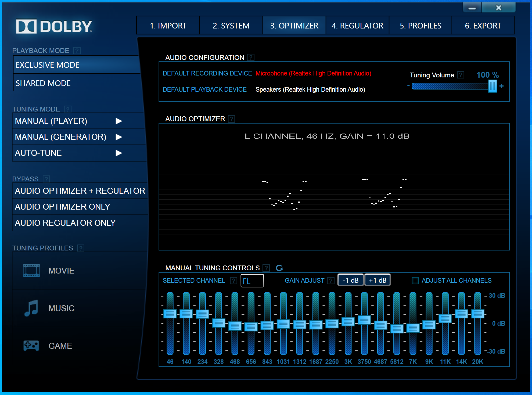Click the 7K band slider handle
Image resolution: width=532 pixels, height=395 pixels.
[x=413, y=328]
